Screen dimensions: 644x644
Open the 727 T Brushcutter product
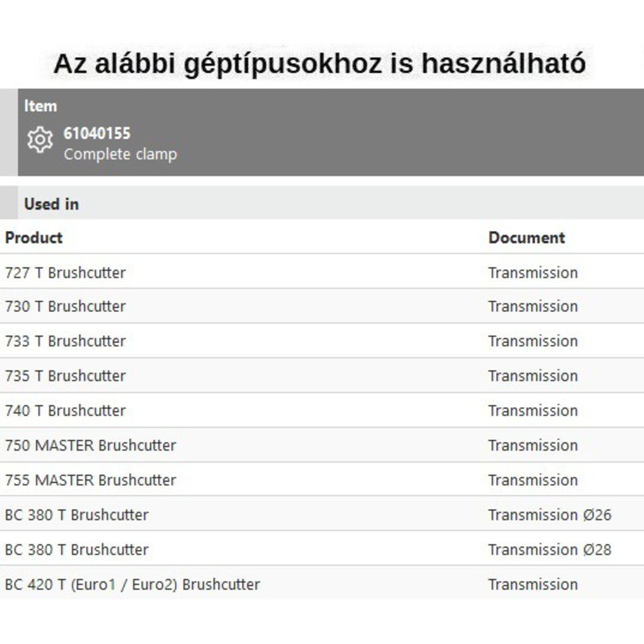pyautogui.click(x=65, y=273)
